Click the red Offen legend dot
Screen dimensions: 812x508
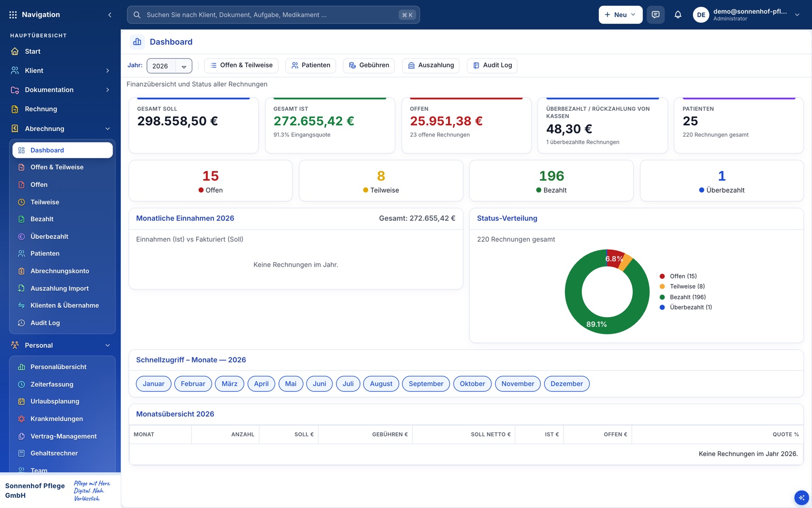662,276
